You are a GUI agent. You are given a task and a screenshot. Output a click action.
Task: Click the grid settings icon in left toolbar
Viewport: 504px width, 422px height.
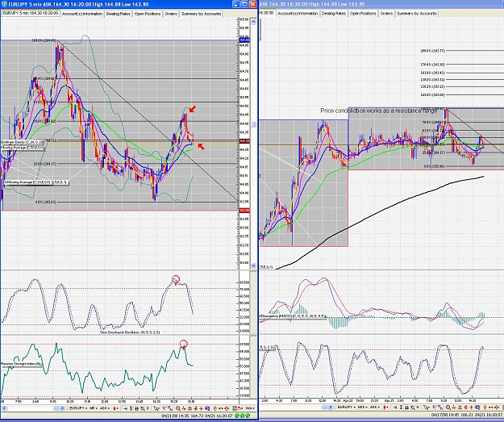point(143,408)
